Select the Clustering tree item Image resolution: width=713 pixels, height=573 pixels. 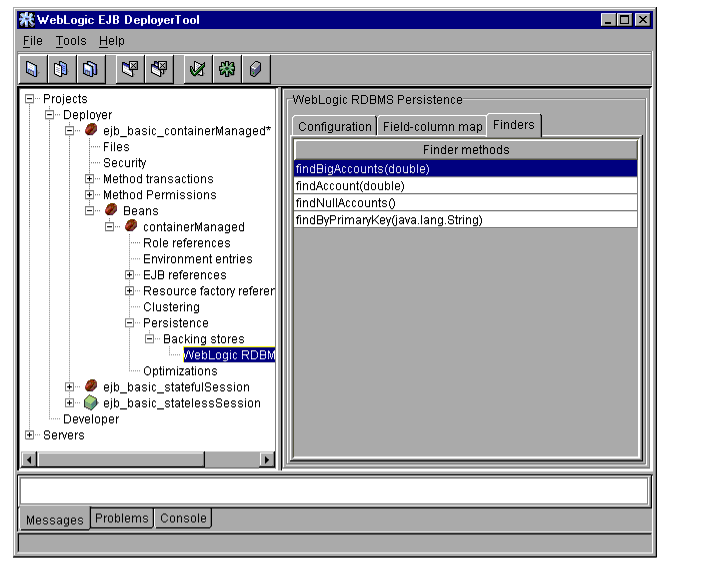pos(171,307)
